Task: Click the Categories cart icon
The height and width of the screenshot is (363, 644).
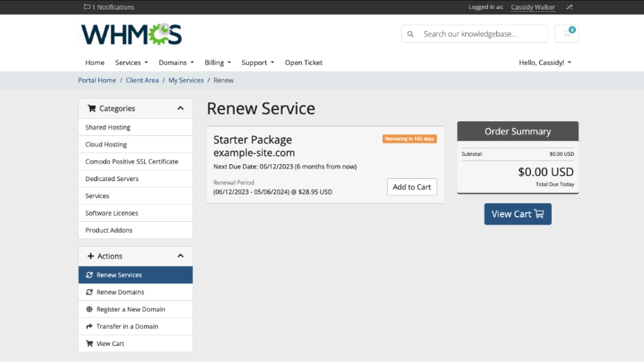Action: point(92,109)
